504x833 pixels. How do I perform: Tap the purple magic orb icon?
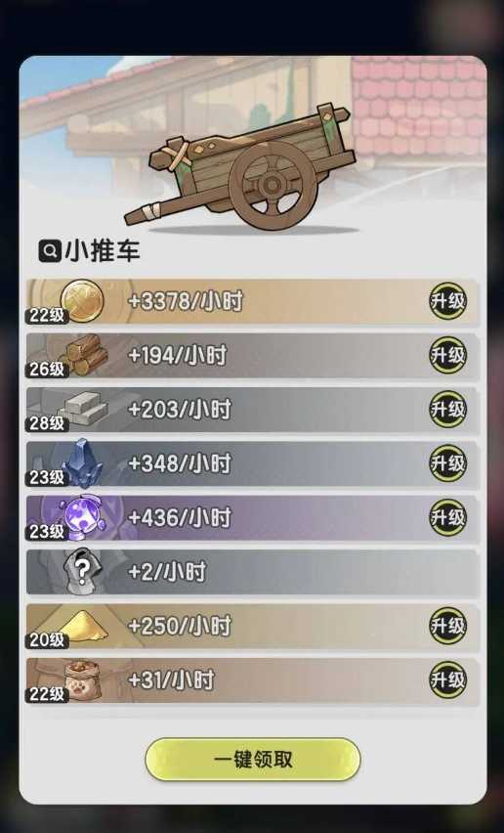[x=83, y=517]
